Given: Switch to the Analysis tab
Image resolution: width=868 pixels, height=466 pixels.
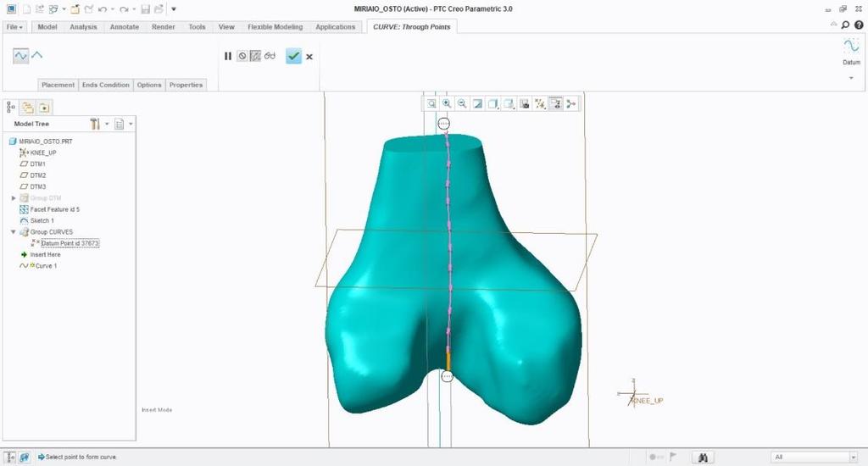Looking at the screenshot, I should point(83,26).
